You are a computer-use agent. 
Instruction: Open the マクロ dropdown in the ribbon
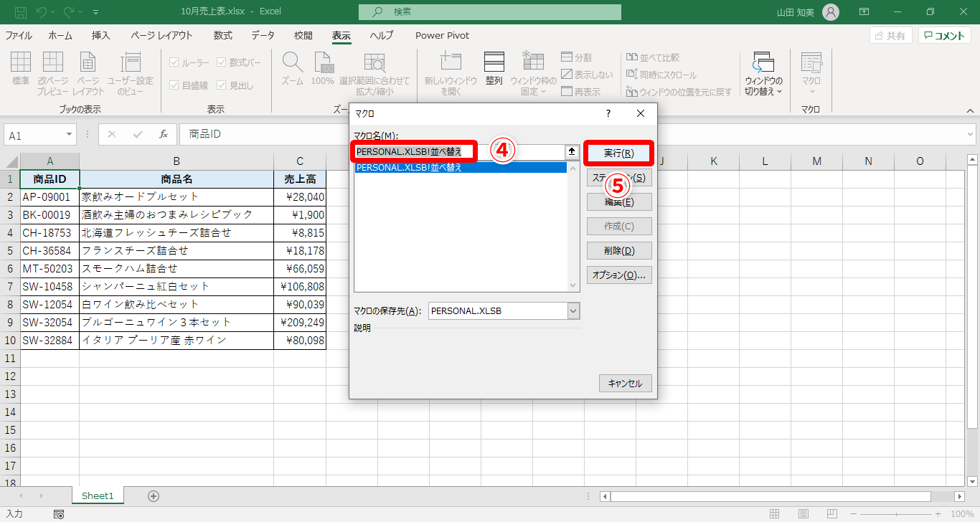811,74
